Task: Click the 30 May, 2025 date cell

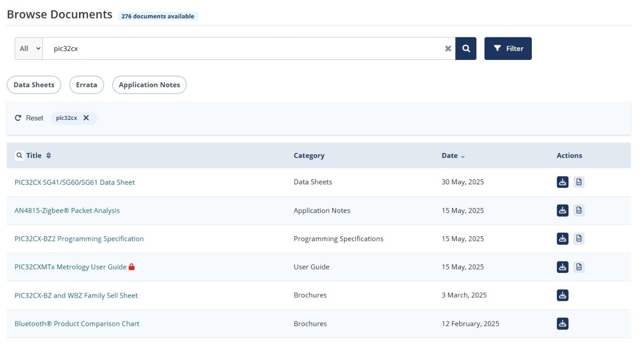Action: [x=463, y=182]
